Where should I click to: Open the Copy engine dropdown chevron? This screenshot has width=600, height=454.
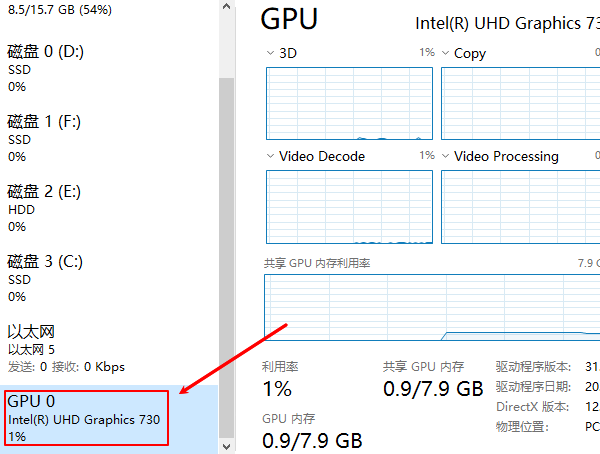click(x=446, y=53)
